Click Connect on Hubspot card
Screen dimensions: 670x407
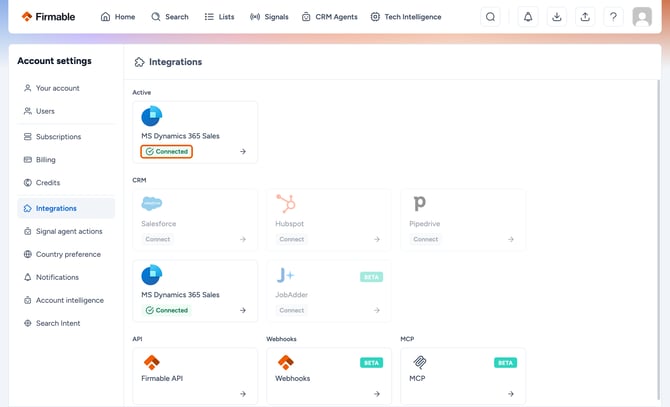pos(292,239)
